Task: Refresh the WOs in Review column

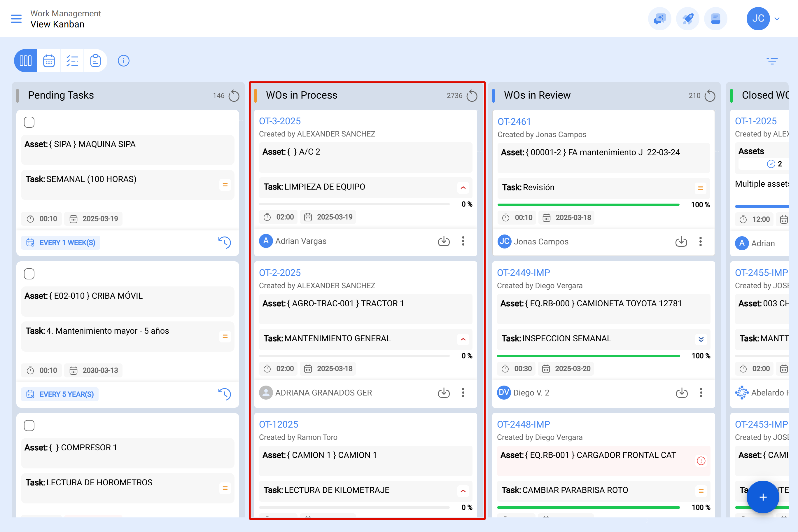Action: point(710,96)
